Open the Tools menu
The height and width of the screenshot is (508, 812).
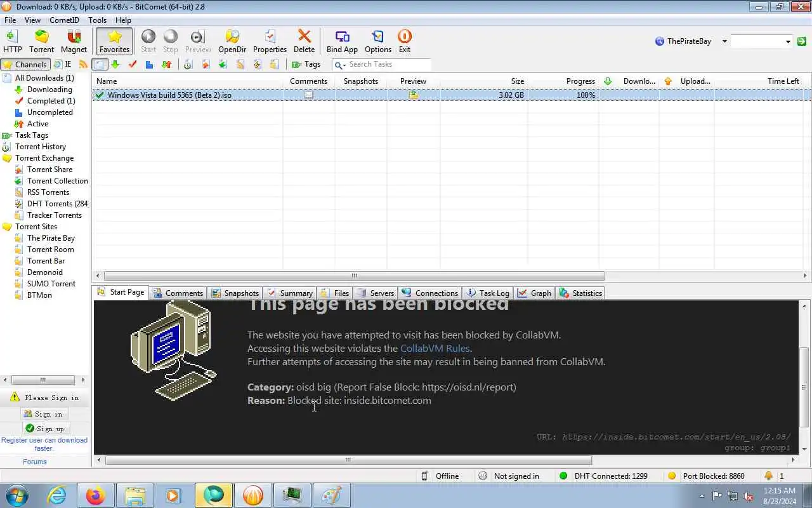[97, 20]
